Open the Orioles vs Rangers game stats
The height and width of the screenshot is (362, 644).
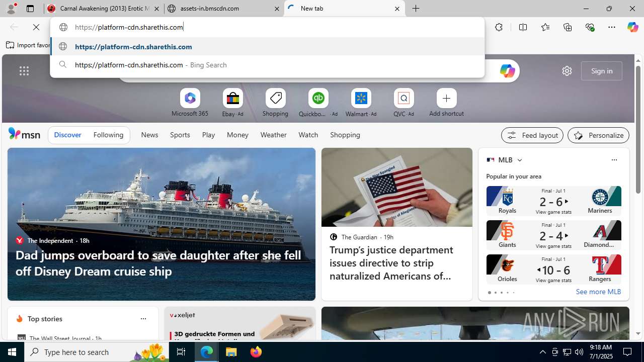click(x=553, y=269)
